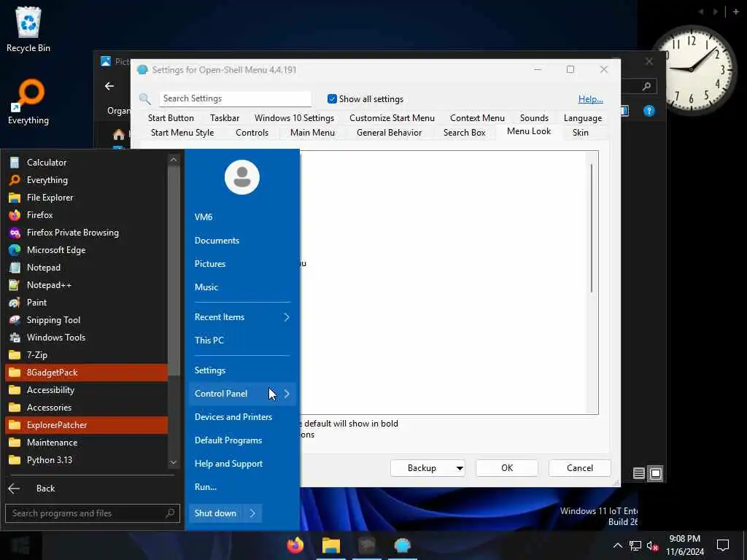Viewport: 747px width, 560px height.
Task: Open the Everything desktop shortcut
Action: tap(28, 102)
